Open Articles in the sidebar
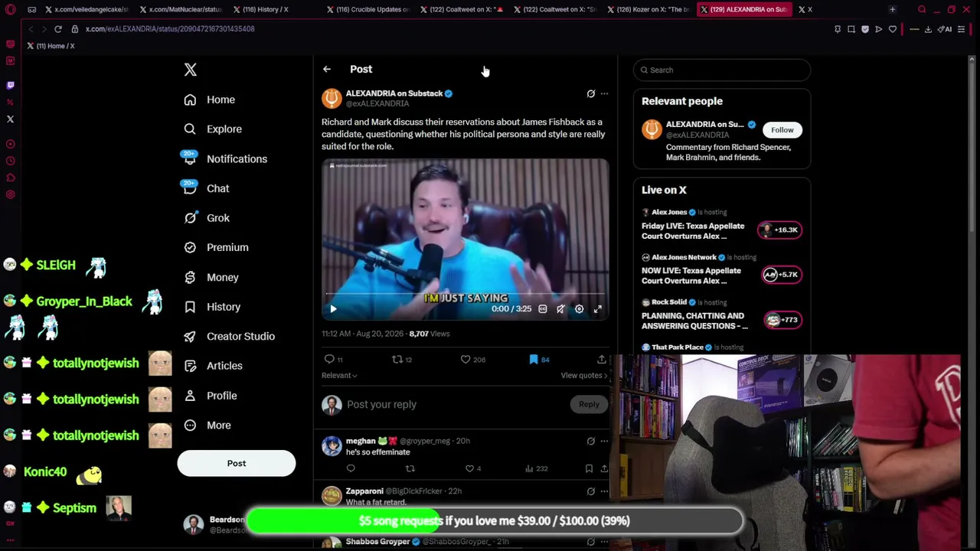Screen dimensions: 980x551 213,366
